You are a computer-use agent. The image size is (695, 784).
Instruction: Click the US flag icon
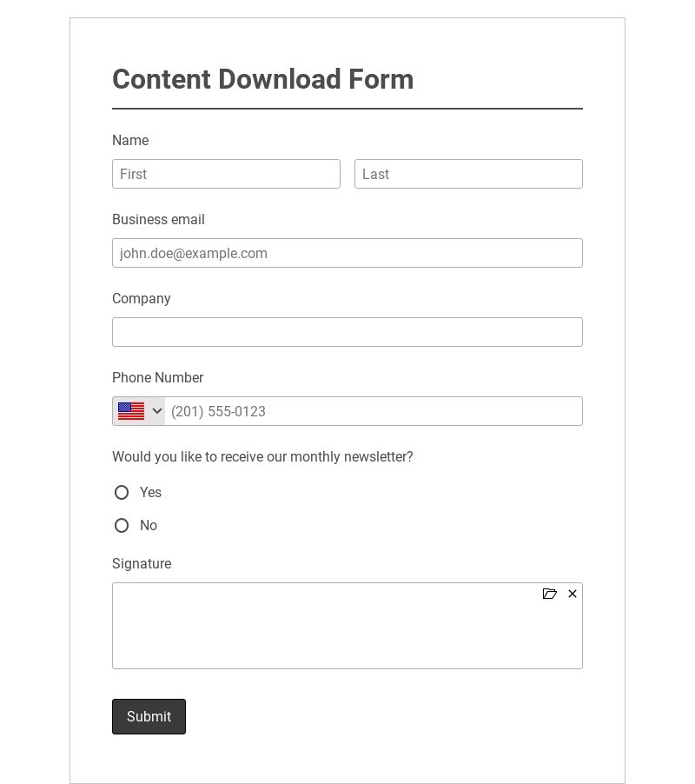tap(131, 411)
